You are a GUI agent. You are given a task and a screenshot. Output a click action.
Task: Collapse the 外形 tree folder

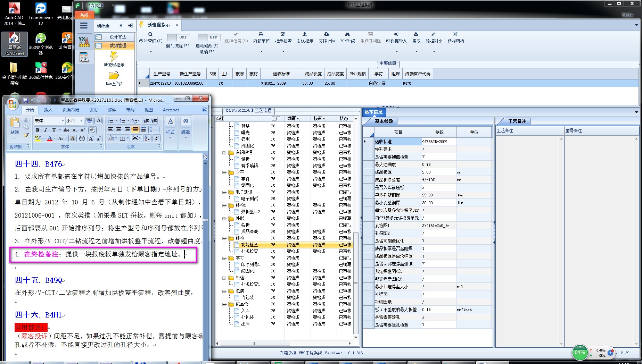pos(224,219)
